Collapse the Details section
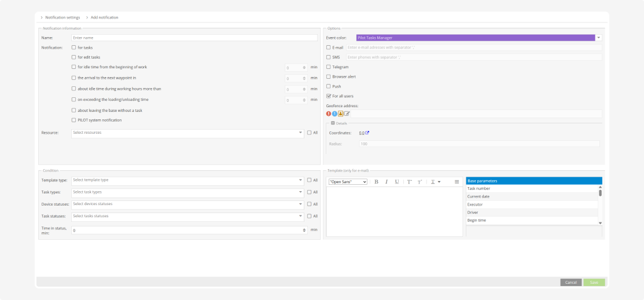The width and height of the screenshot is (644, 300). (x=333, y=123)
